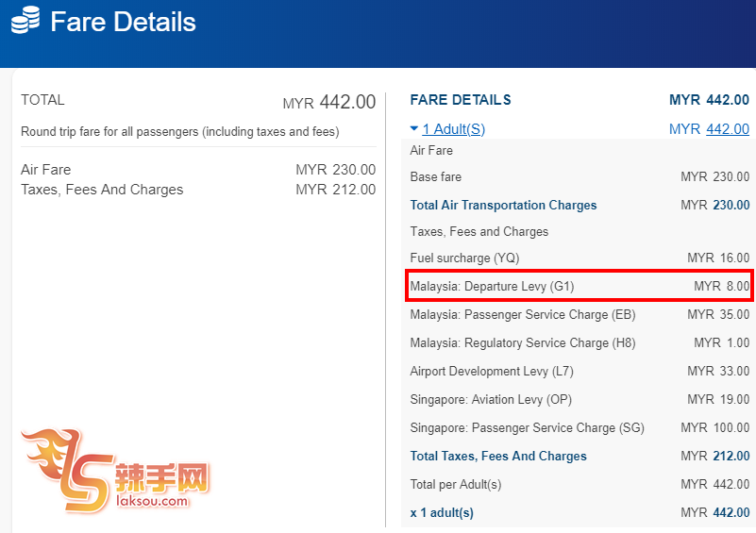
Task: Collapse the 1 Adult(S) triangle arrow
Action: (414, 129)
